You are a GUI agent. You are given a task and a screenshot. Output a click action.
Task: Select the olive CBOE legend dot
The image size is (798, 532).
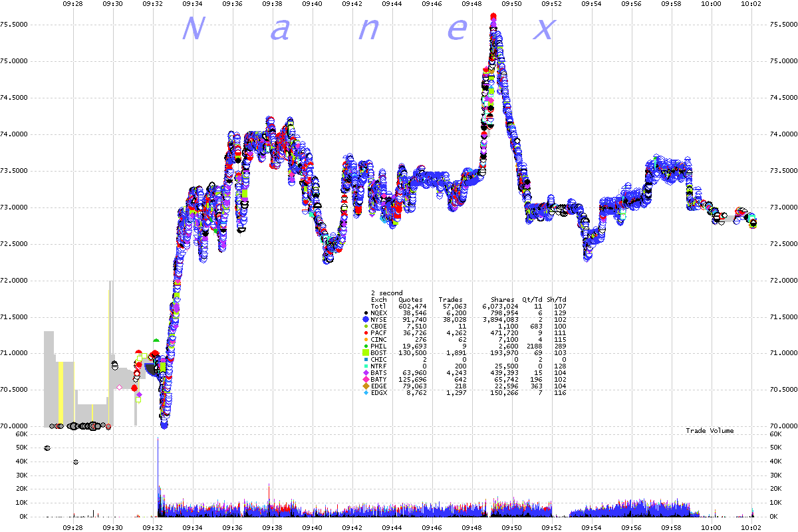point(365,326)
